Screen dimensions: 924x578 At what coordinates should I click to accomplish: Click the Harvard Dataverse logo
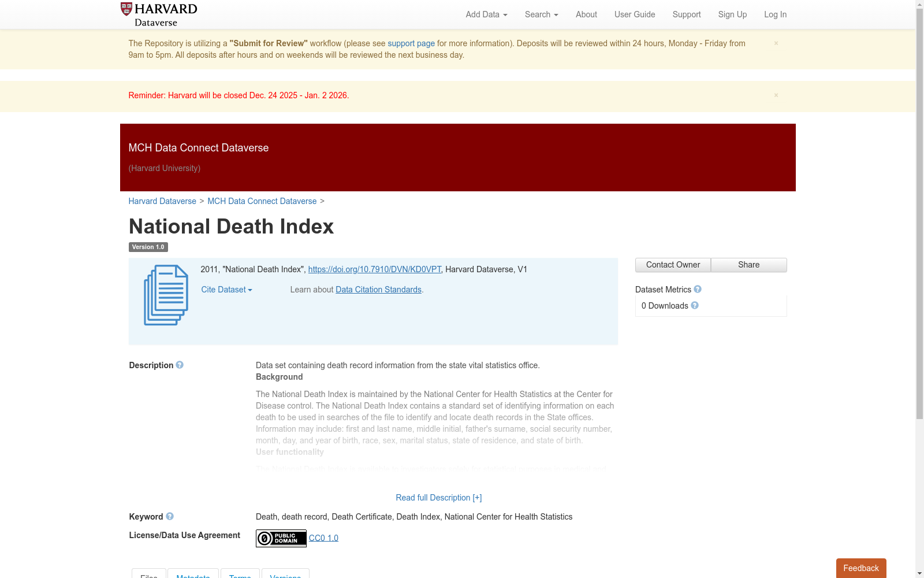pyautogui.click(x=159, y=14)
